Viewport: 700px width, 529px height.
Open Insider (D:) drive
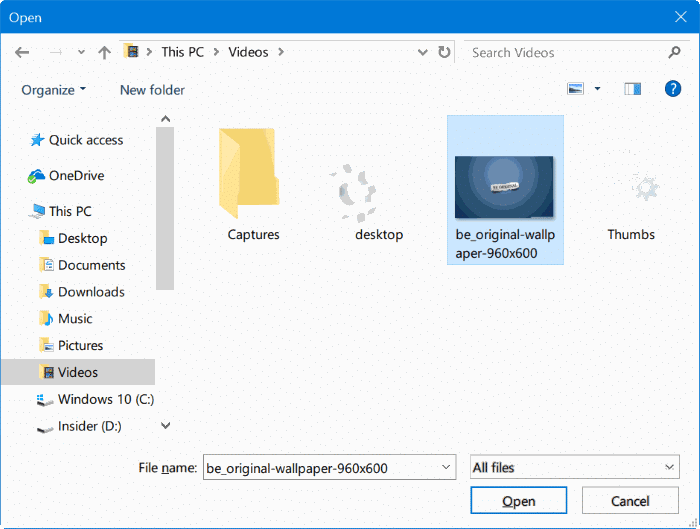89,426
